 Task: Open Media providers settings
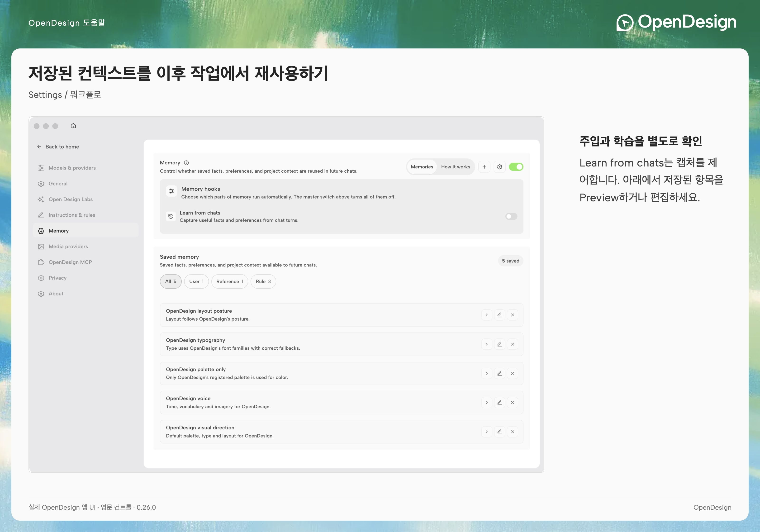(86, 246)
